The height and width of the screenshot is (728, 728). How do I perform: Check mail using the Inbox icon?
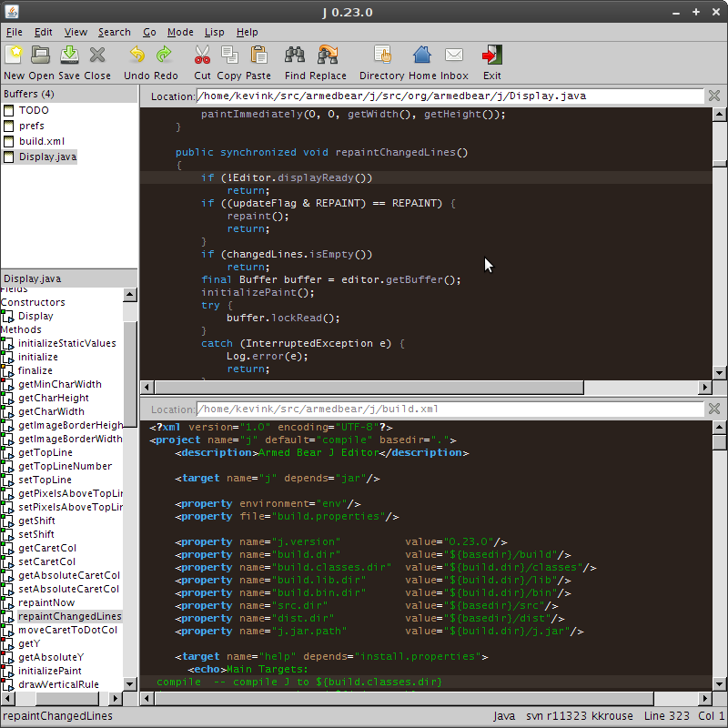tap(453, 55)
